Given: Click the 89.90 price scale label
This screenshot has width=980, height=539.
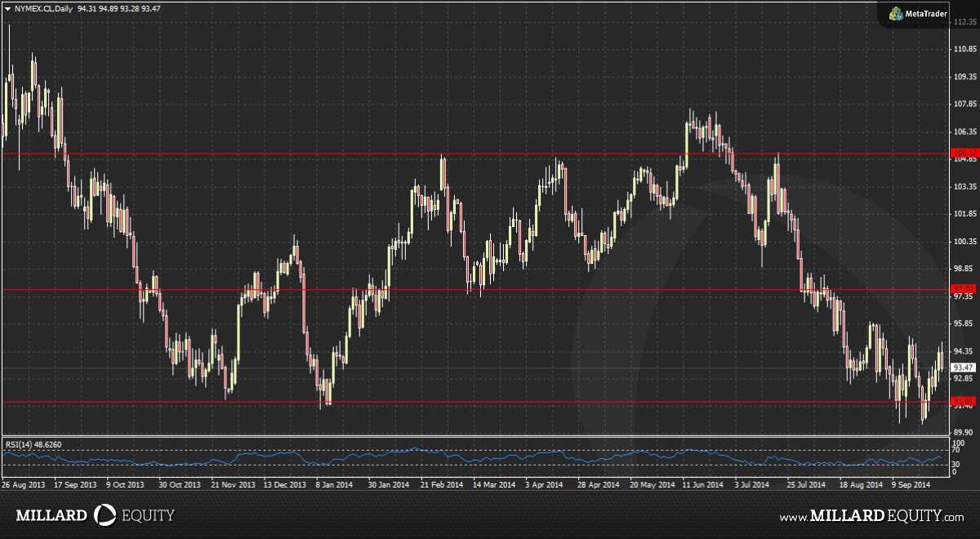Looking at the screenshot, I should tap(964, 432).
